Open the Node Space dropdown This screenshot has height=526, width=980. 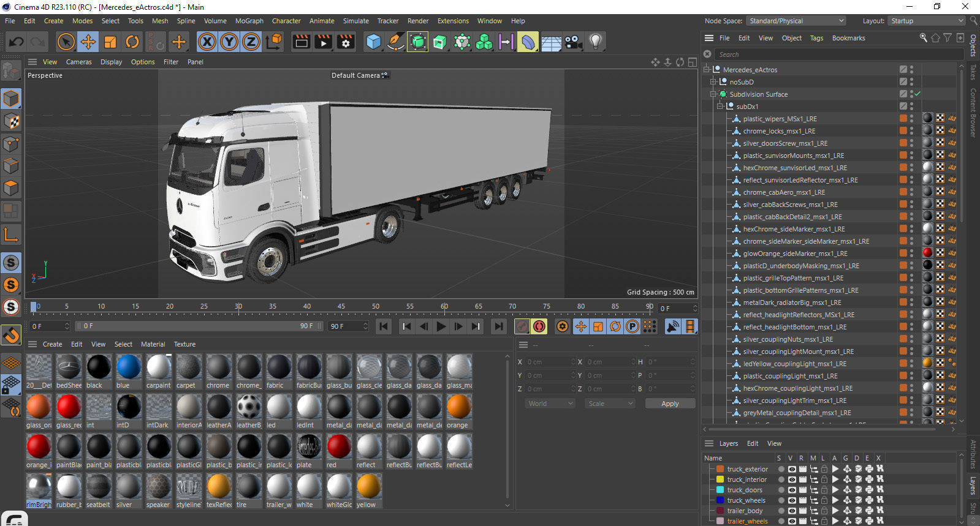[x=796, y=21]
